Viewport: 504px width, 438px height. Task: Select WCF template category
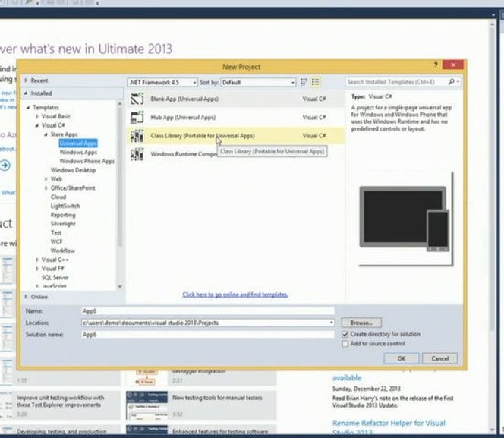coord(56,241)
